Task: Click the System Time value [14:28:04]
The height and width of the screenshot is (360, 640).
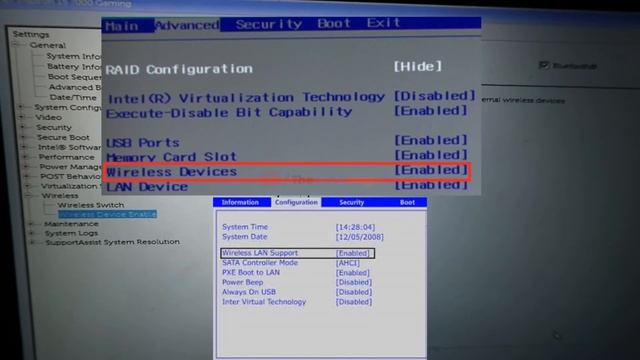Action: tap(355, 227)
